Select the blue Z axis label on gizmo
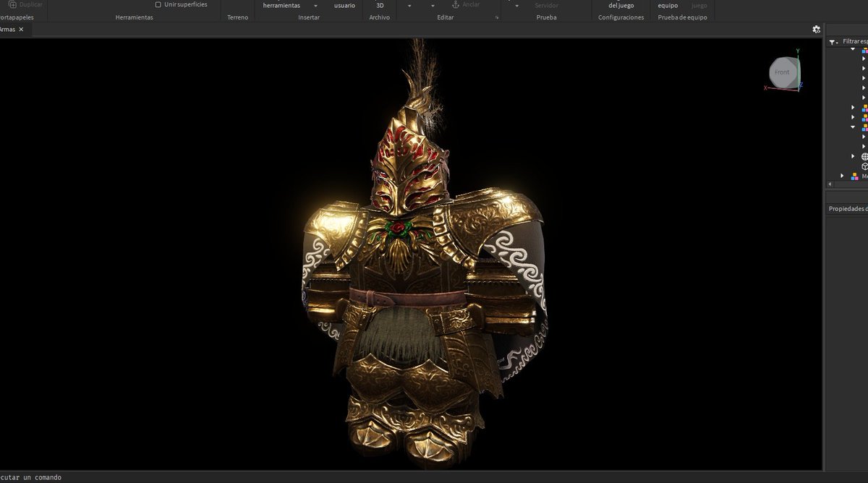Screen dimensions: 868x483 pyautogui.click(x=801, y=85)
